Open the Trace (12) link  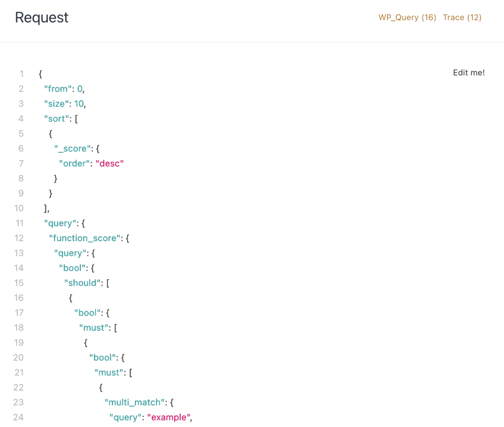pos(462,17)
